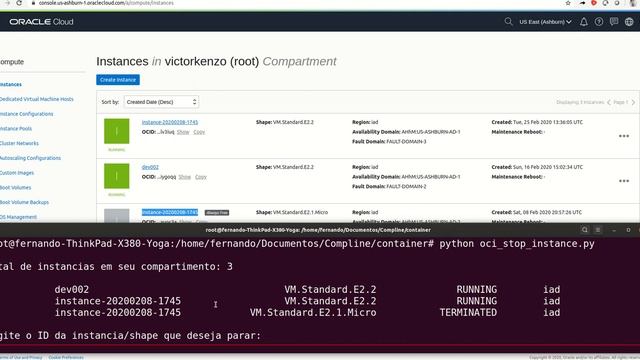The width and height of the screenshot is (640, 360).
Task: Open Cookie Preferences link in footer
Action: [66, 358]
